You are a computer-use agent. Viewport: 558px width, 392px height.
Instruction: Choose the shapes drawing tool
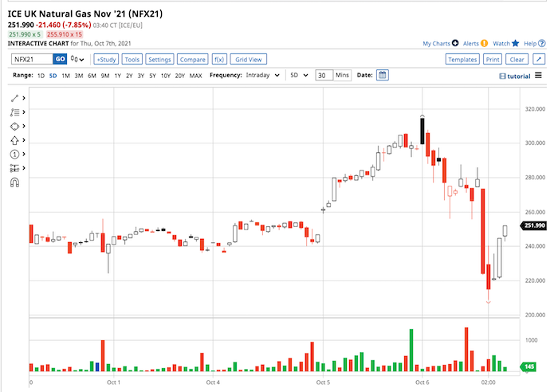pyautogui.click(x=14, y=126)
